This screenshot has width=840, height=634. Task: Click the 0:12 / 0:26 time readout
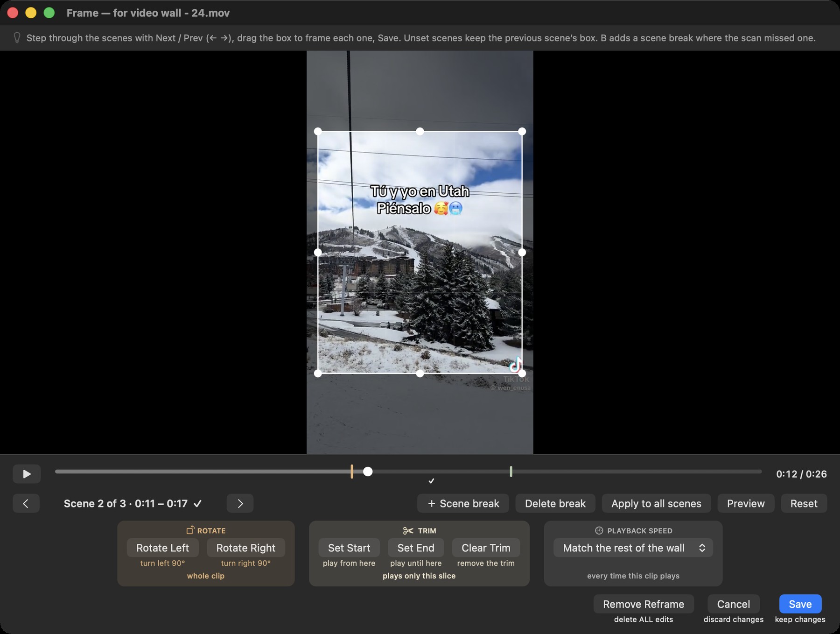[x=801, y=474]
